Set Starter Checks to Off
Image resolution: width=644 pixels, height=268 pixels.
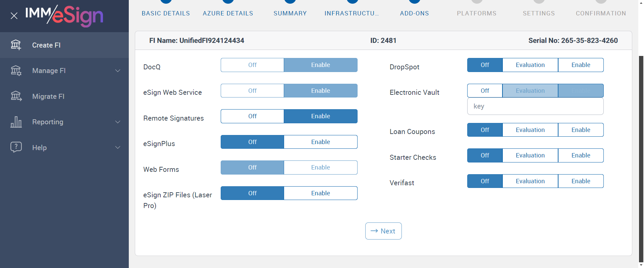click(485, 155)
